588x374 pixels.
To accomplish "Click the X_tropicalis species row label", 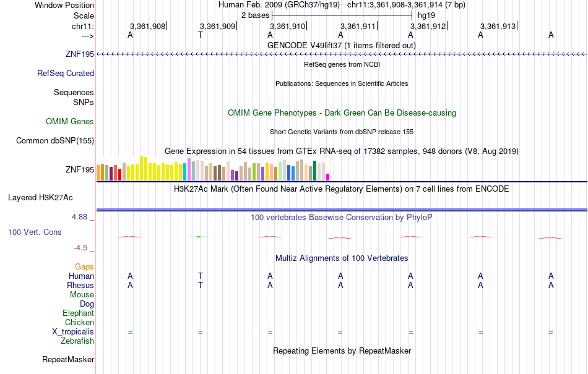I will [x=73, y=332].
